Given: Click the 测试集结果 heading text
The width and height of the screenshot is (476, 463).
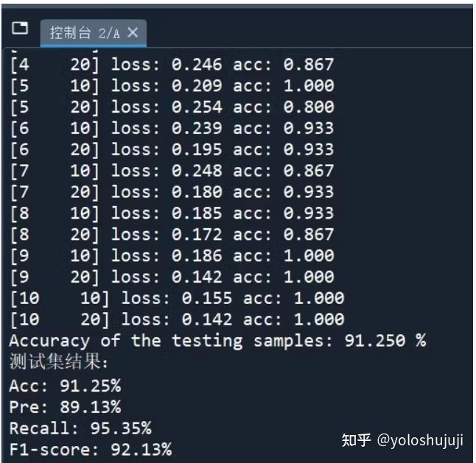Looking at the screenshot, I should pos(59,363).
